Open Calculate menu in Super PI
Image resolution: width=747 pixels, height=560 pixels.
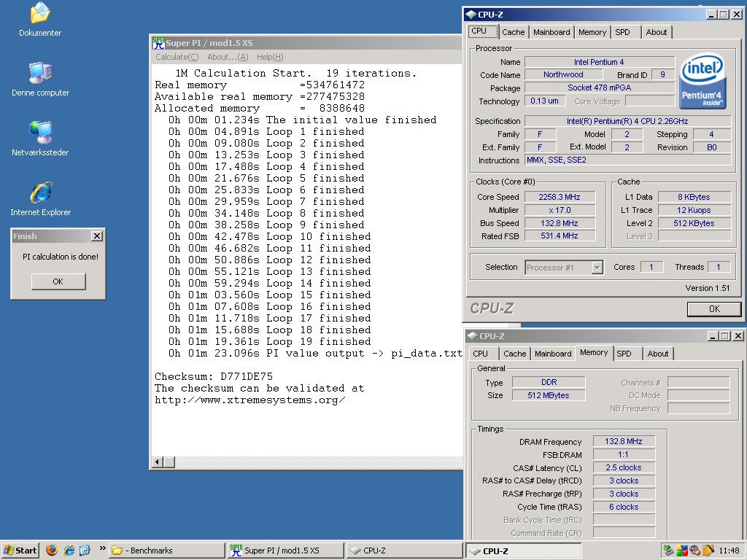[x=177, y=57]
